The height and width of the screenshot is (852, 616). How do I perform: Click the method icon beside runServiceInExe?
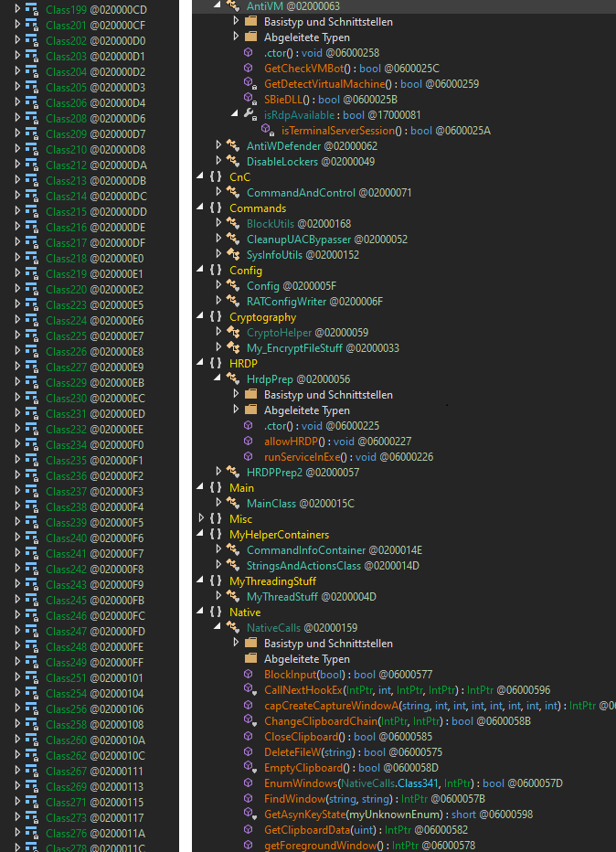(250, 457)
